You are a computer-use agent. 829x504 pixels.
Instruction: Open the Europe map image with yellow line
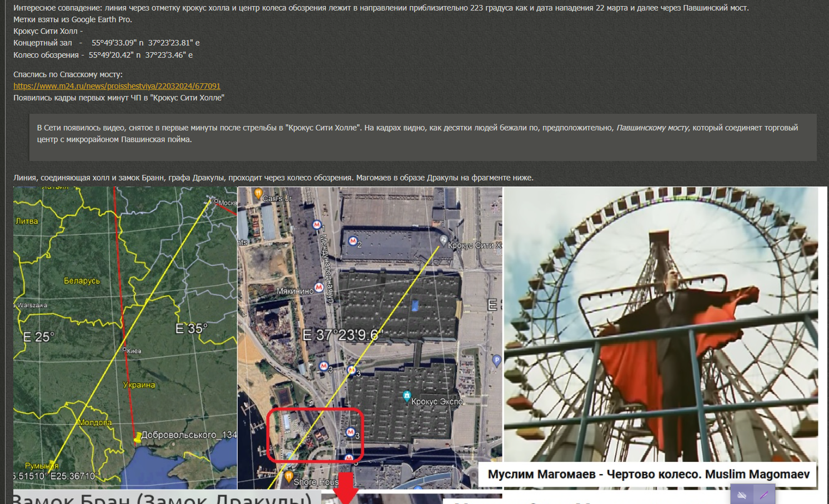point(125,337)
